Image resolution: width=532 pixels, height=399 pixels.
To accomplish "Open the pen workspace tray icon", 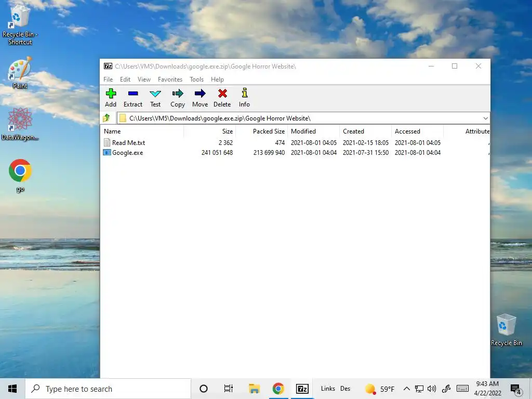I will (x=446, y=389).
